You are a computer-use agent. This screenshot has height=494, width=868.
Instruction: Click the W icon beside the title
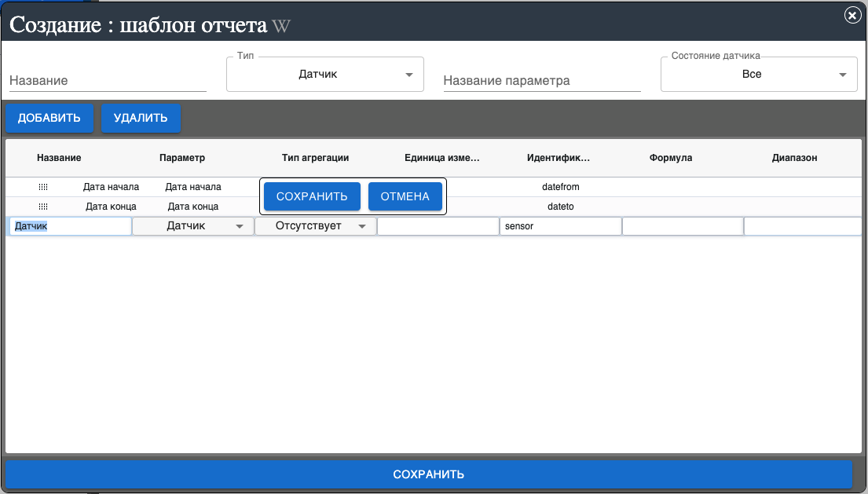(281, 25)
